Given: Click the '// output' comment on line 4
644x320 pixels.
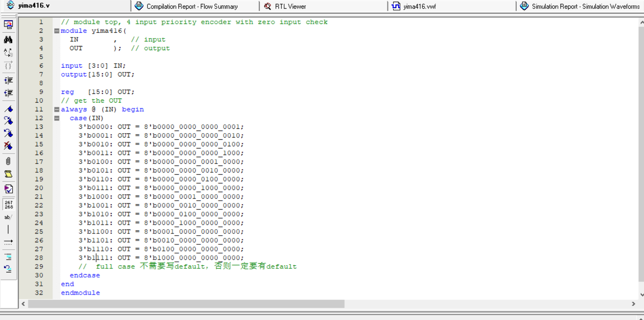Looking at the screenshot, I should click(x=150, y=48).
